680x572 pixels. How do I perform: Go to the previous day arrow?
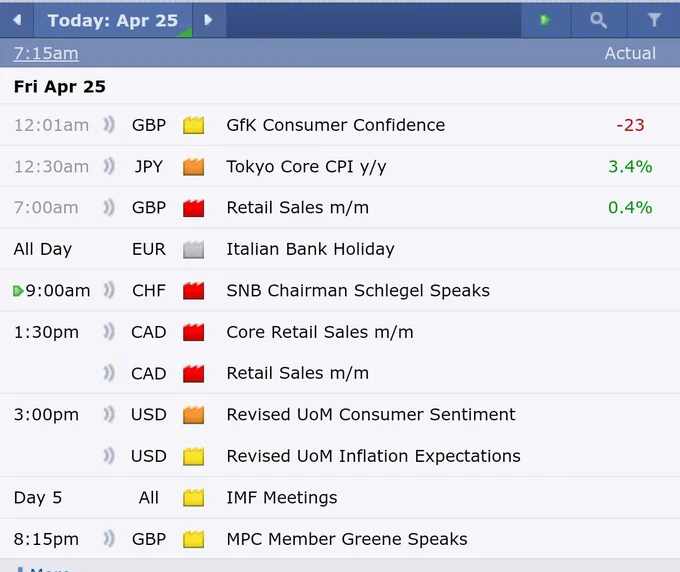click(x=17, y=20)
